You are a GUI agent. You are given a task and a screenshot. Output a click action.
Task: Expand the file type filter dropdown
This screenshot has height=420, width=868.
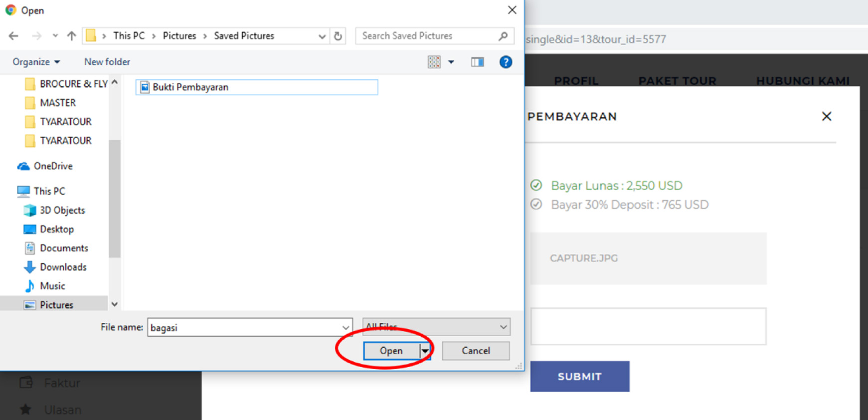(x=503, y=327)
